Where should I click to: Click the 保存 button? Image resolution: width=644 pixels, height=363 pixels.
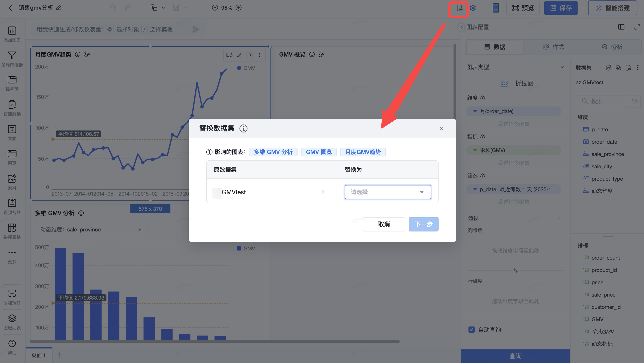click(x=561, y=8)
